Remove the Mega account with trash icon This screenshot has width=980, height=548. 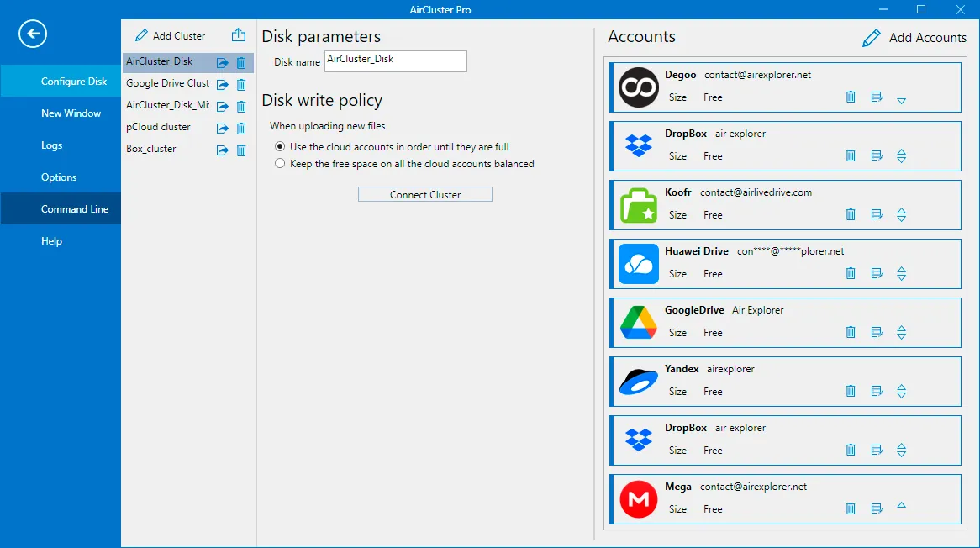(x=851, y=508)
